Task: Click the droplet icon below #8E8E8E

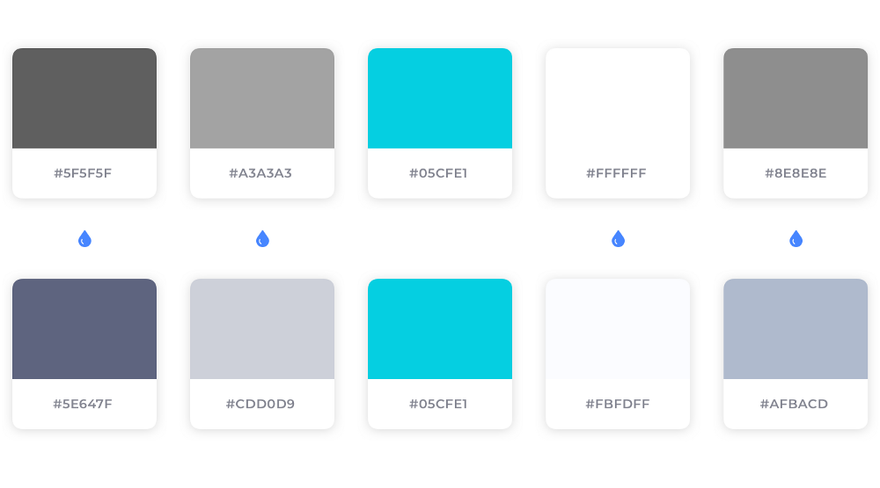Action: [796, 239]
